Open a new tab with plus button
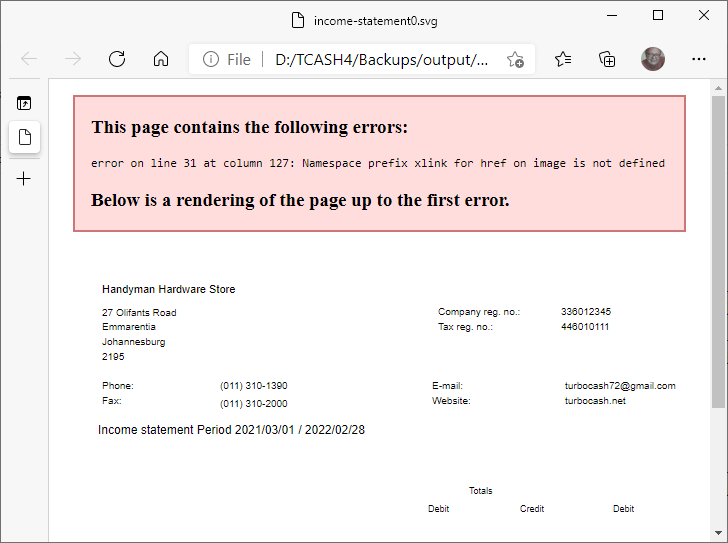Image resolution: width=728 pixels, height=543 pixels. click(x=24, y=179)
